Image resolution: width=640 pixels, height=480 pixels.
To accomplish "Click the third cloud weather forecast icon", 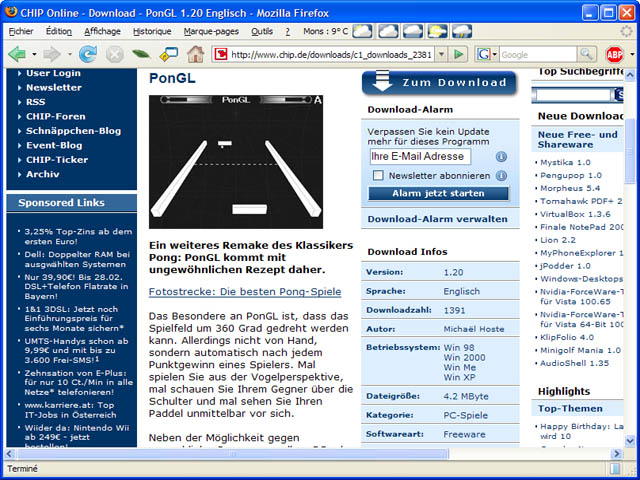I will pos(413,31).
